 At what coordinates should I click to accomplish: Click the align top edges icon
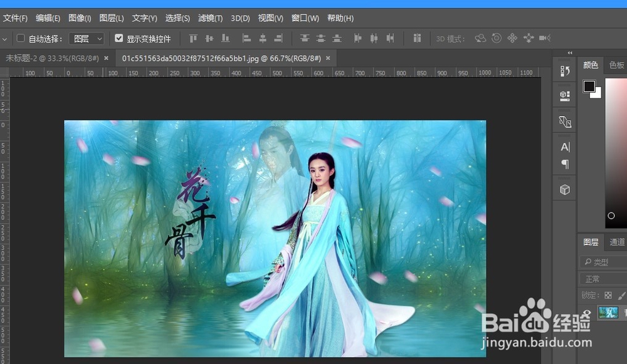coord(193,38)
